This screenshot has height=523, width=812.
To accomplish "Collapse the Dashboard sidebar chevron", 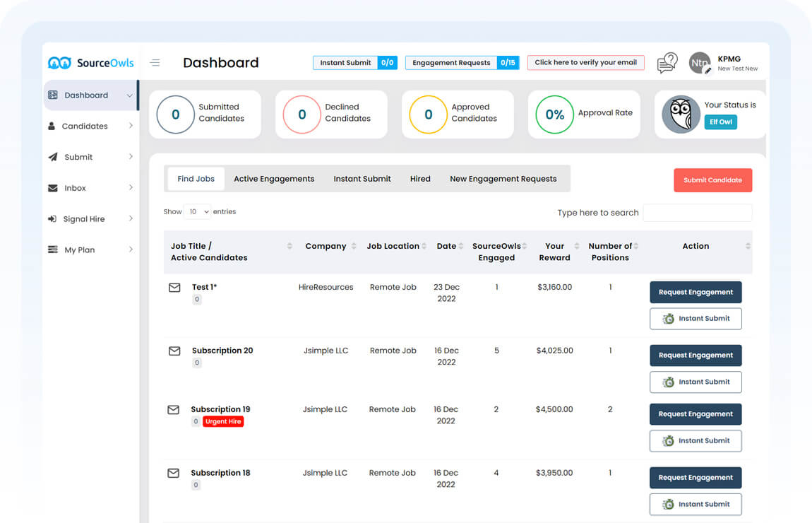I will pos(129,95).
